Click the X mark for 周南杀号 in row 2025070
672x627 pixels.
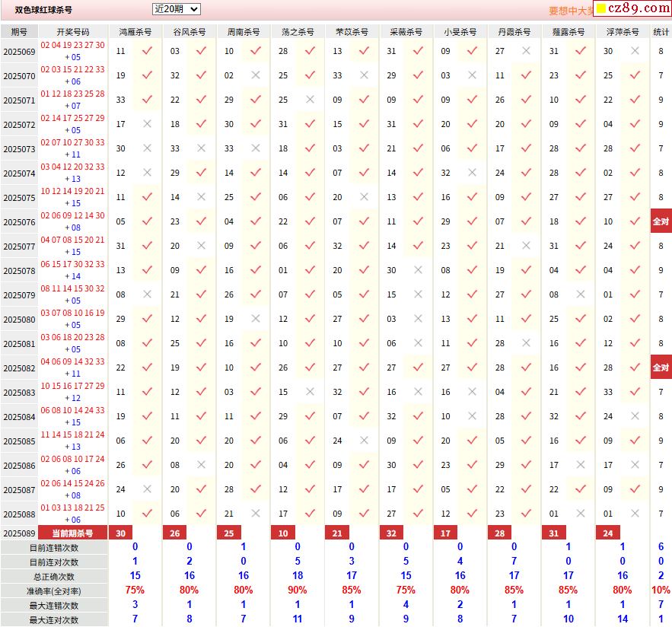click(256, 75)
